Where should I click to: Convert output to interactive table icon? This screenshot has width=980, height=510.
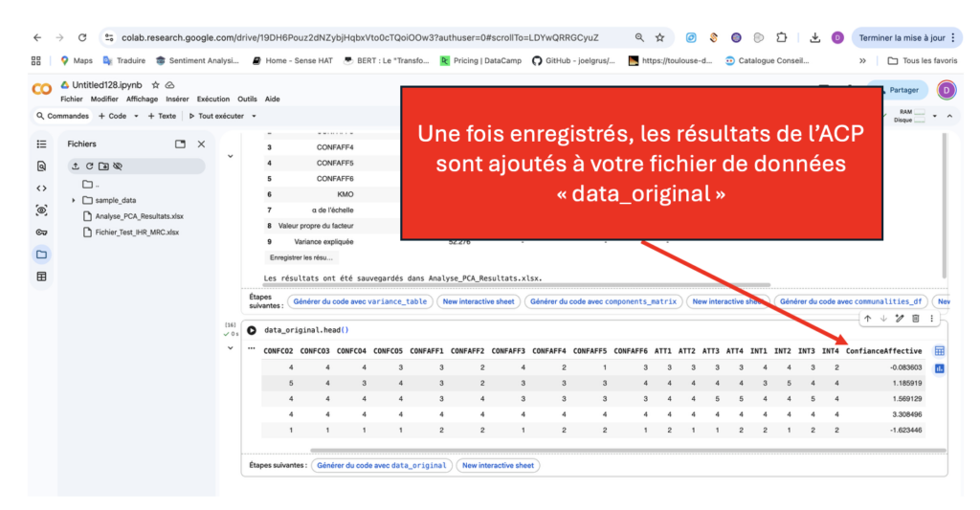939,351
